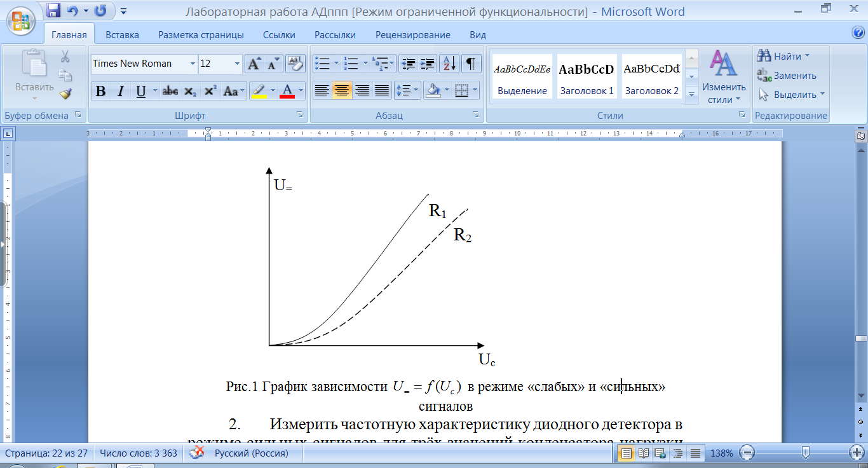Apply numbered list
This screenshot has height=468, width=868.
click(x=351, y=64)
